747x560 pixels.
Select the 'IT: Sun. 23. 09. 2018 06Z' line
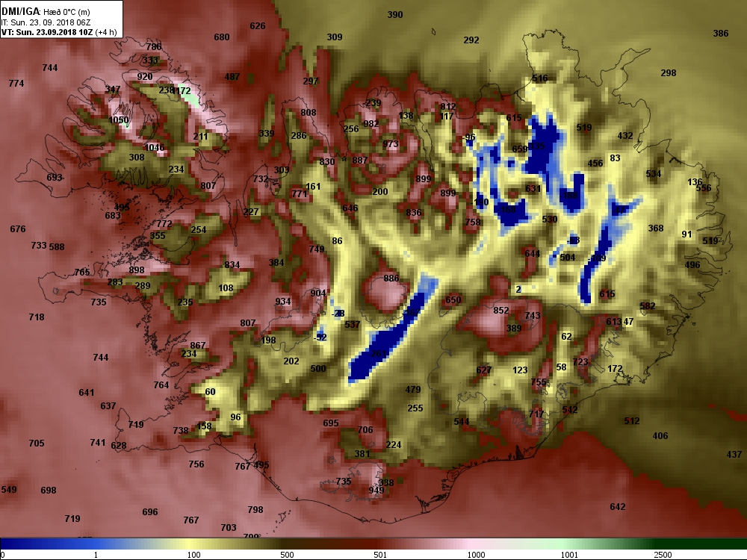[x=46, y=22]
